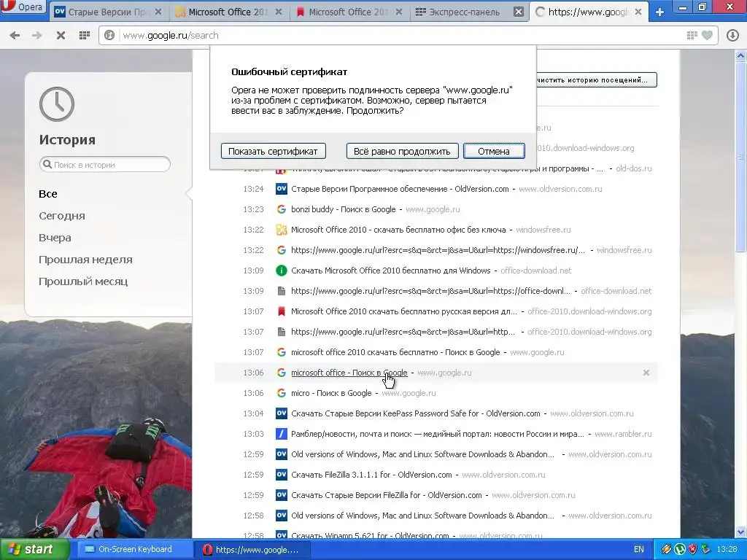The width and height of the screenshot is (747, 560).
Task: Switch to the first Microsoft Office 2010 tab
Action: click(x=228, y=12)
